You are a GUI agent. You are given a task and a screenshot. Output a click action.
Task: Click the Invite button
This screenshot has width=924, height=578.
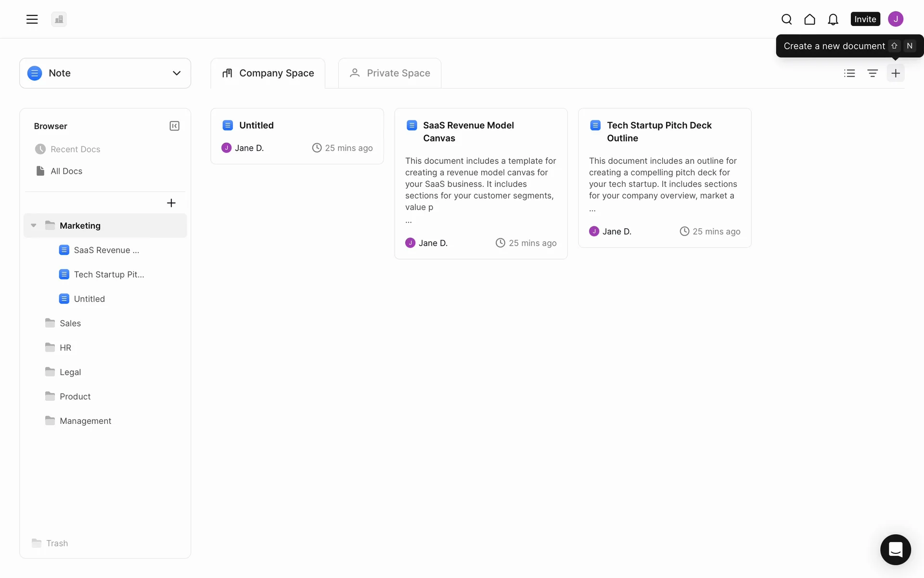865,19
